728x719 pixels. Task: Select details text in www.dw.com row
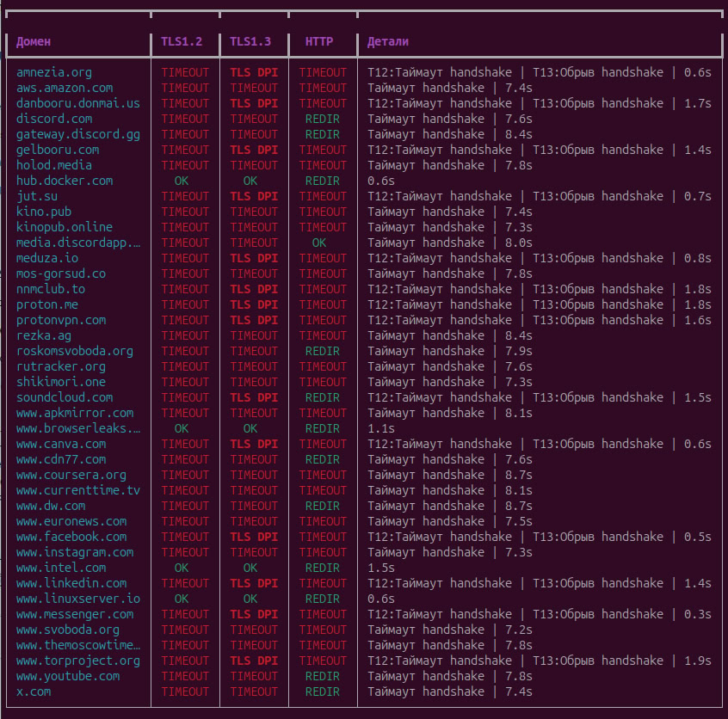click(449, 506)
